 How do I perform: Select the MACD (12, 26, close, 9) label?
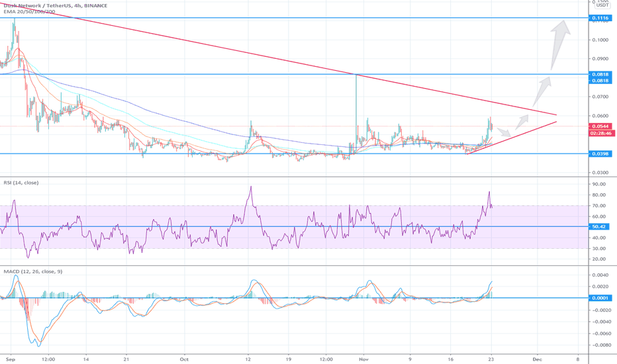(33, 271)
